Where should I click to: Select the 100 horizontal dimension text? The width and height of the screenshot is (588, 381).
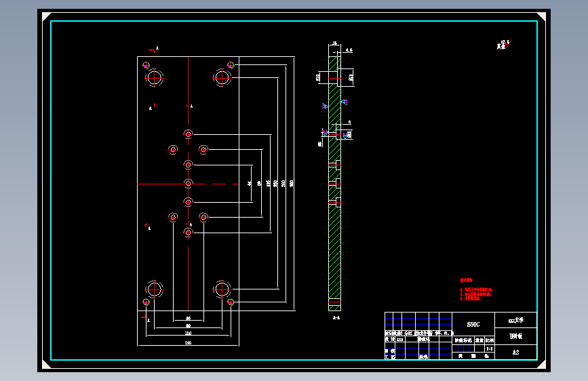tap(188, 333)
